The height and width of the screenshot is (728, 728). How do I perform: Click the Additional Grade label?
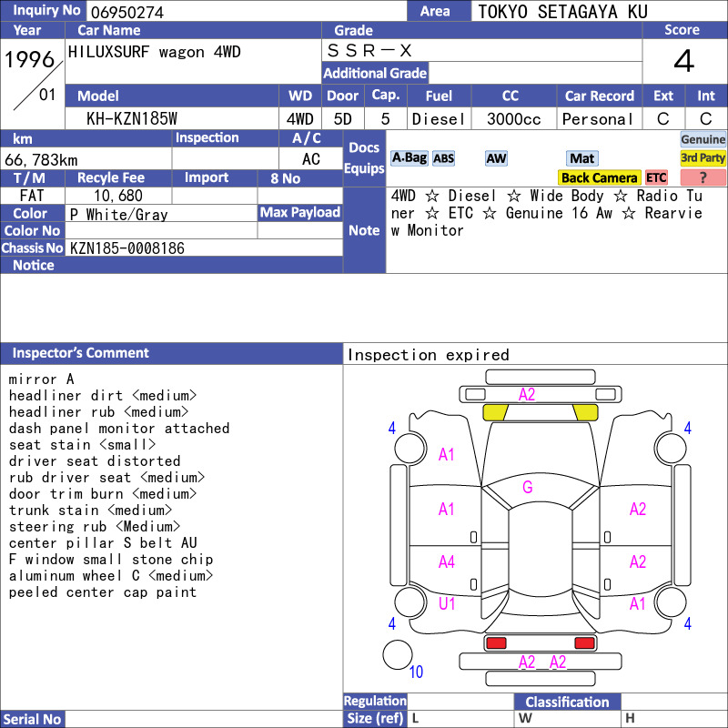pos(375,73)
